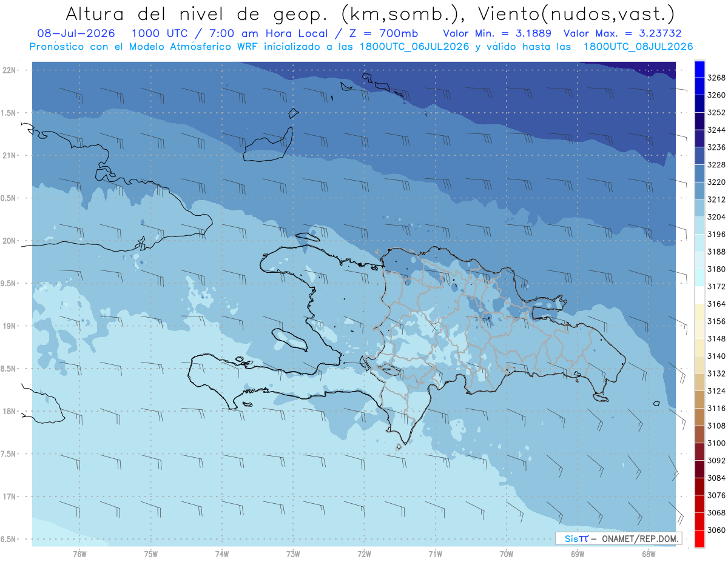Click the valid-until time '1800UTC_08JUL2026'
This screenshot has width=728, height=562.
pos(638,47)
